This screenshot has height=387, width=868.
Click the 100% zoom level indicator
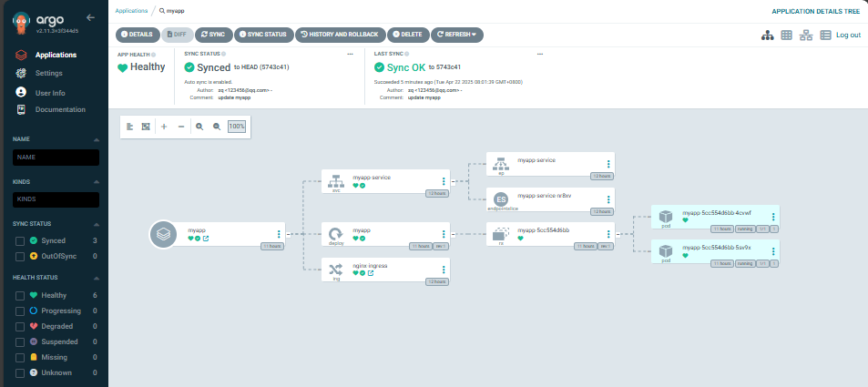(237, 127)
